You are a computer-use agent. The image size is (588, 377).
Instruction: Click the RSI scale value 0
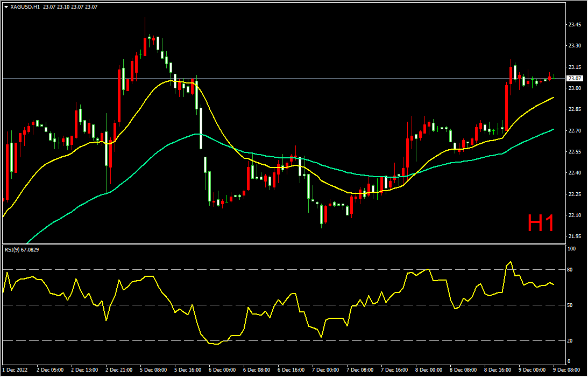pos(570,361)
